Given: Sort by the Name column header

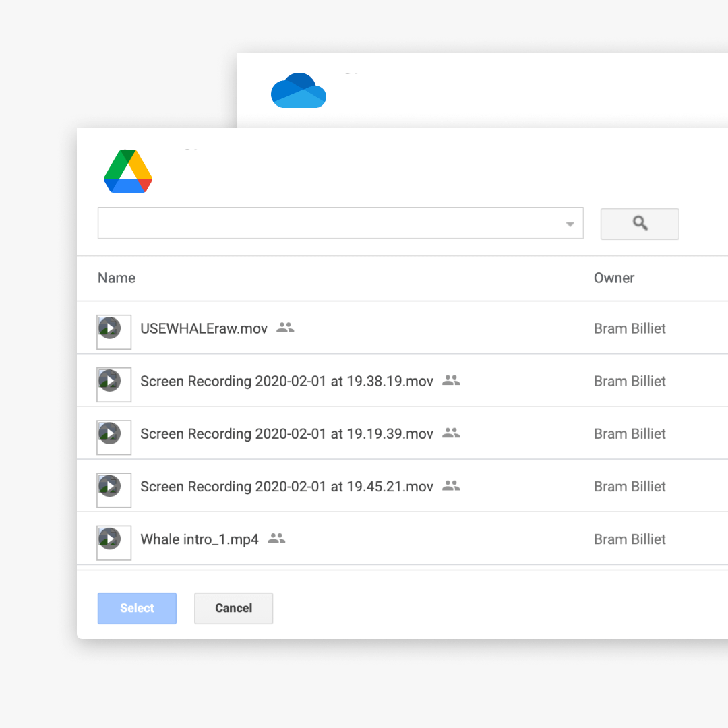Looking at the screenshot, I should coord(117,278).
